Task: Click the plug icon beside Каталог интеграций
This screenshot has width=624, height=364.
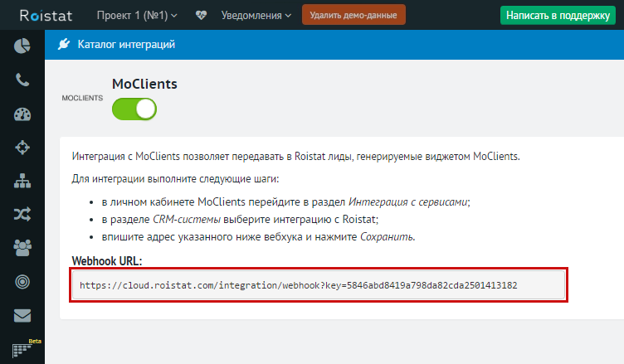Action: pos(63,45)
